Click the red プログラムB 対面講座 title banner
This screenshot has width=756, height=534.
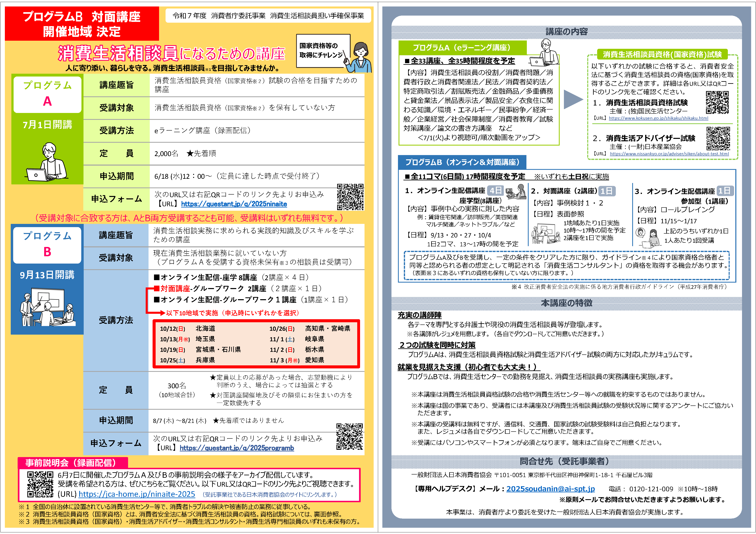82,24
